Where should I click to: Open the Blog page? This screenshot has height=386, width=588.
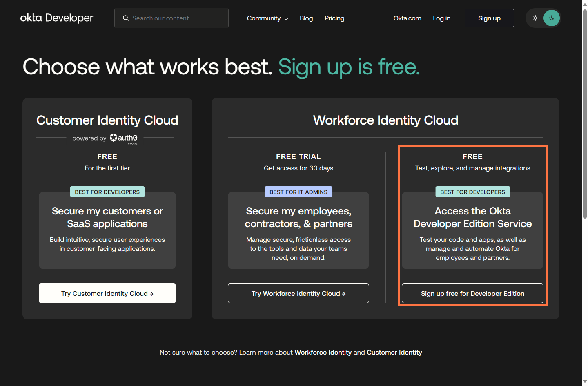tap(306, 18)
